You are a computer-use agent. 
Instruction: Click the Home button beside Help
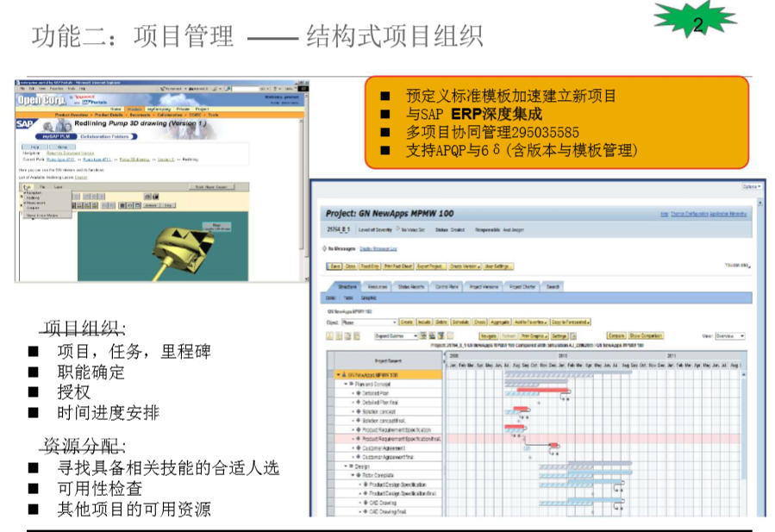coord(62,147)
